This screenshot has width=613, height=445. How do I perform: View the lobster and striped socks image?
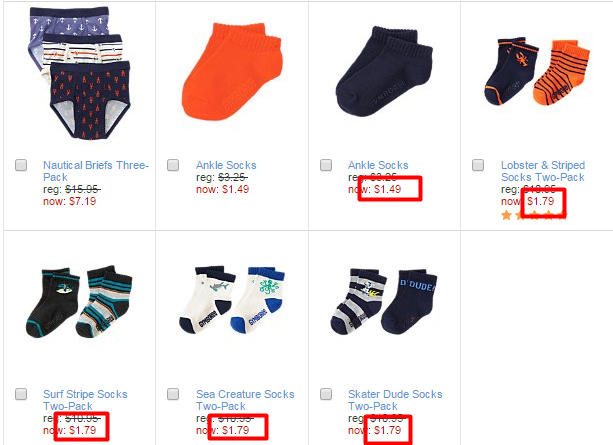537,71
